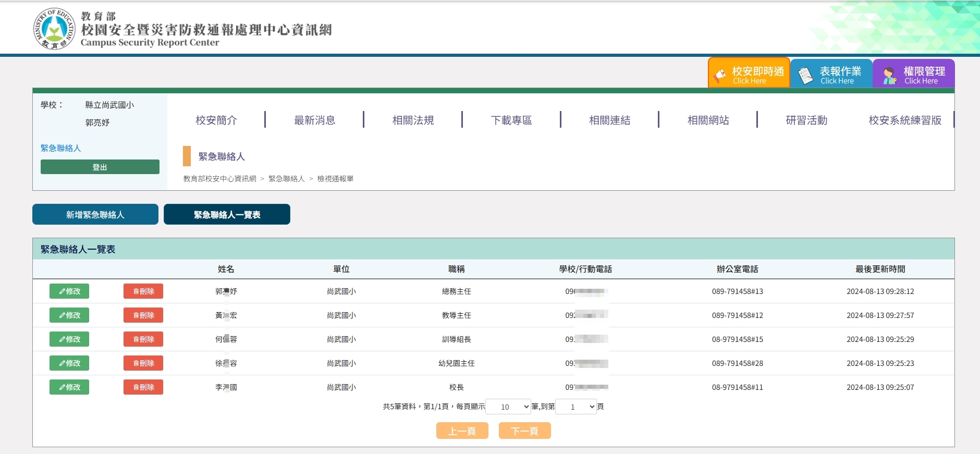Delete the 教導主任 contact row

[143, 315]
